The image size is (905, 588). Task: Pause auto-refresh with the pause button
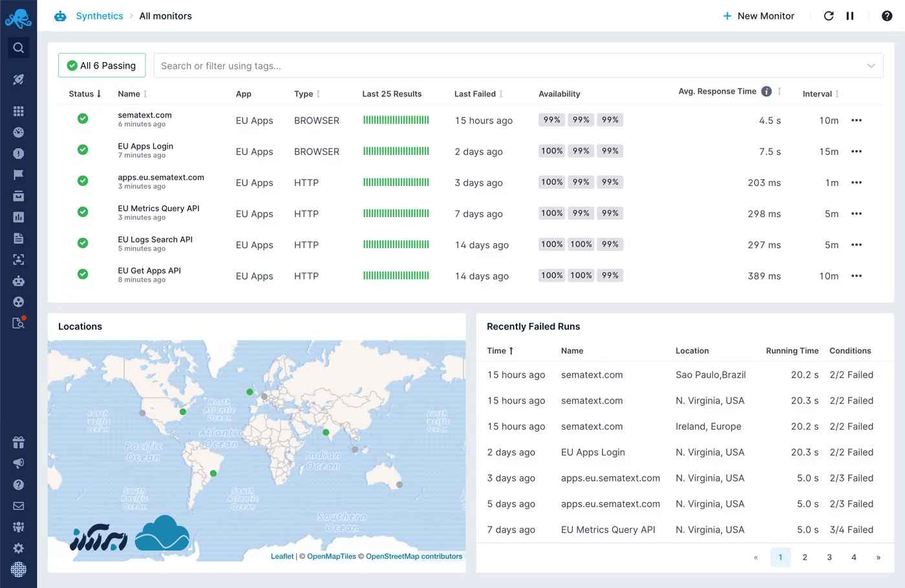point(850,16)
